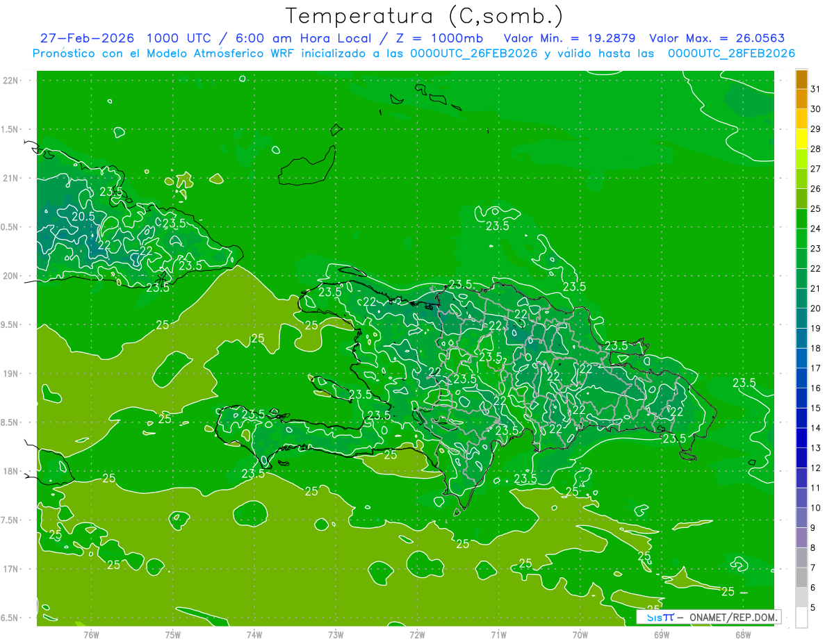834x644 pixels.
Task: Click the 71W longitude axis label
Action: tap(498, 635)
